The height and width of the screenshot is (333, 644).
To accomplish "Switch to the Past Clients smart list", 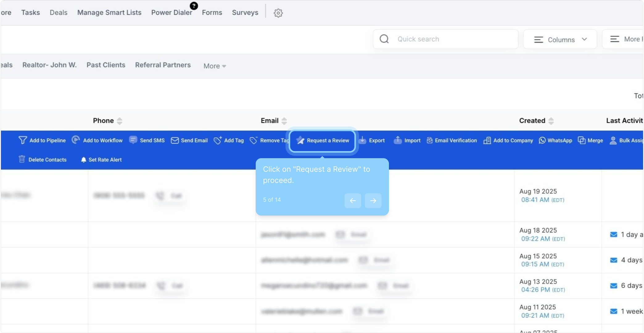I will [x=106, y=65].
